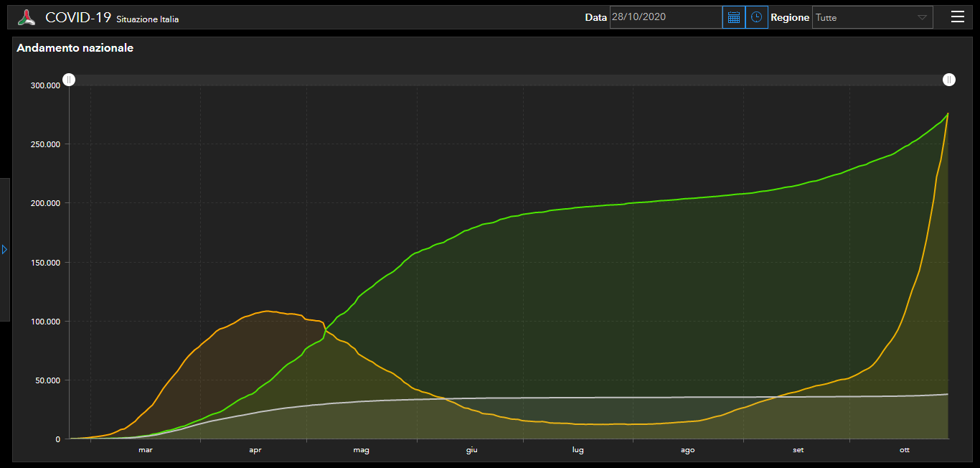
Task: Click the "Situazione Italia" subtitle text
Action: tap(147, 19)
